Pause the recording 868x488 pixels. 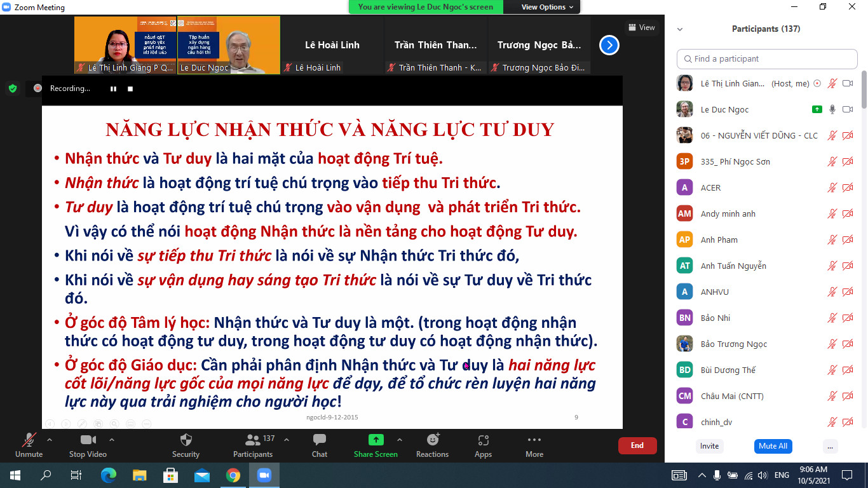pos(113,89)
